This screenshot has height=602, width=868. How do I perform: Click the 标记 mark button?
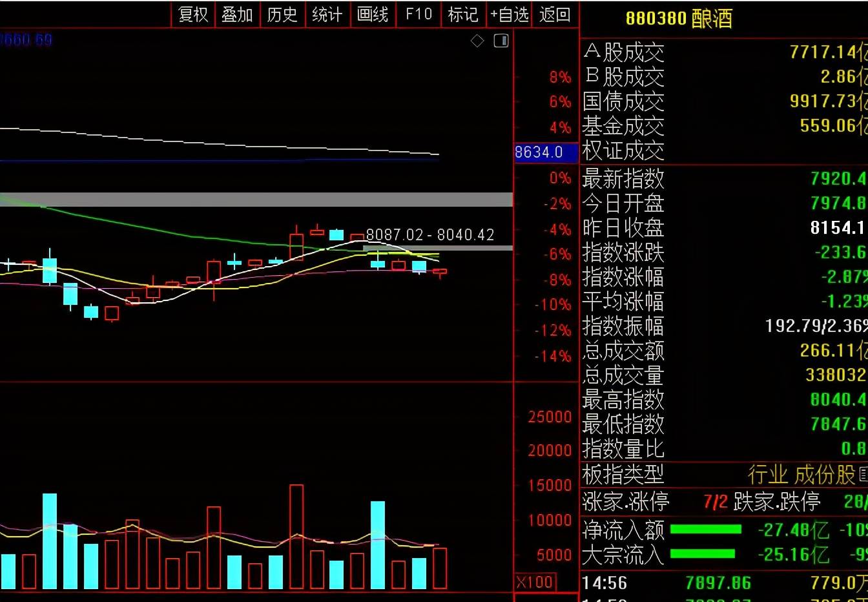pos(463,14)
